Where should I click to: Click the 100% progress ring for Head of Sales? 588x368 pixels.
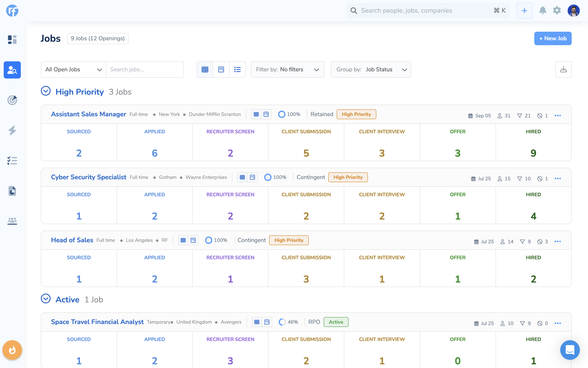pos(208,240)
